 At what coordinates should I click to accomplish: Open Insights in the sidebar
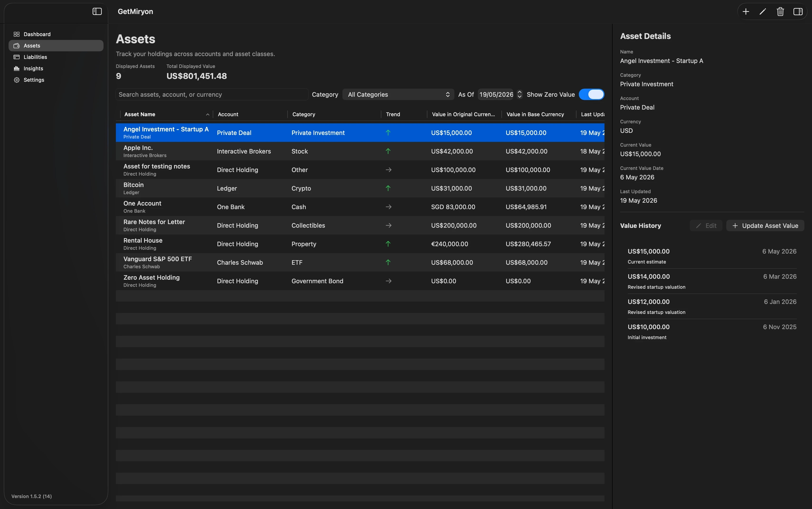coord(56,68)
